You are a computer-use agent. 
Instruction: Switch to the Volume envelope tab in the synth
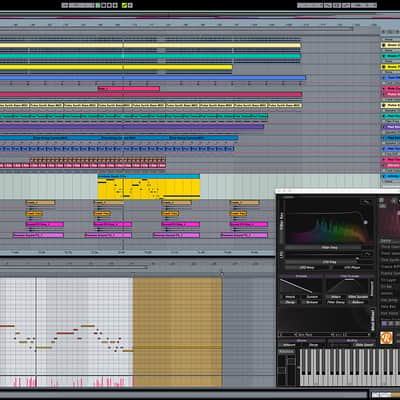pyautogui.click(x=301, y=276)
